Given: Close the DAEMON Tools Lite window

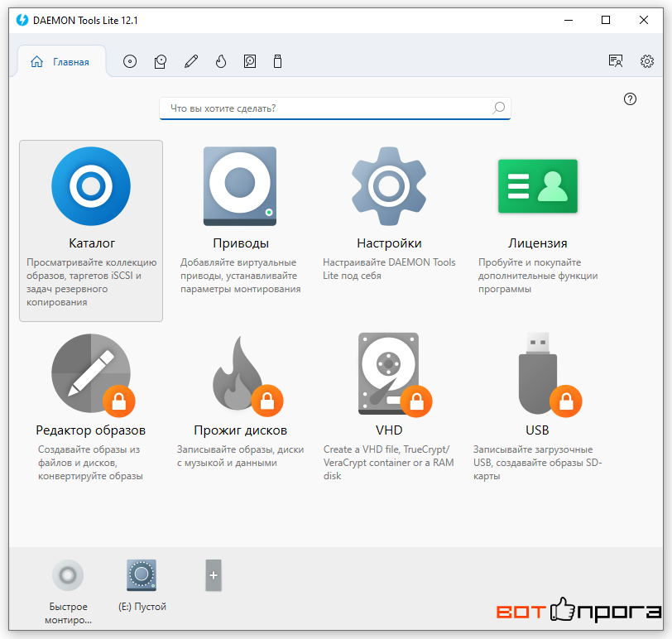Looking at the screenshot, I should 643,20.
